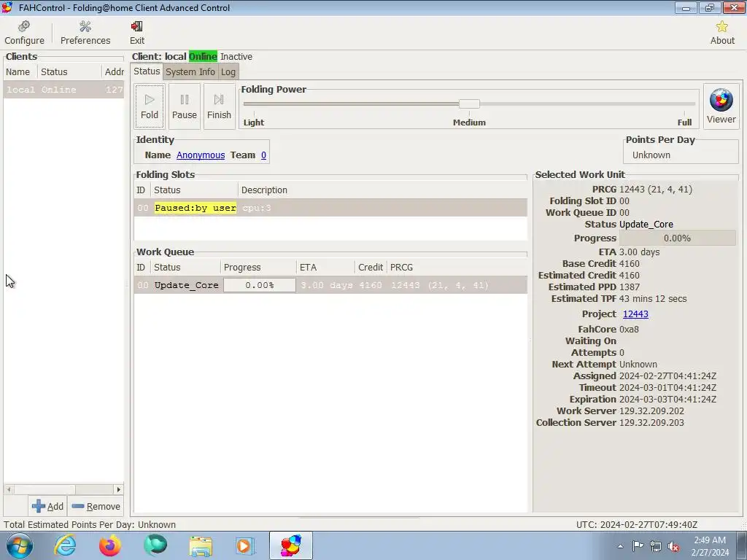Click the Selected Work Unit progress bar
Image resolution: width=747 pixels, height=560 pixels.
[x=677, y=238]
